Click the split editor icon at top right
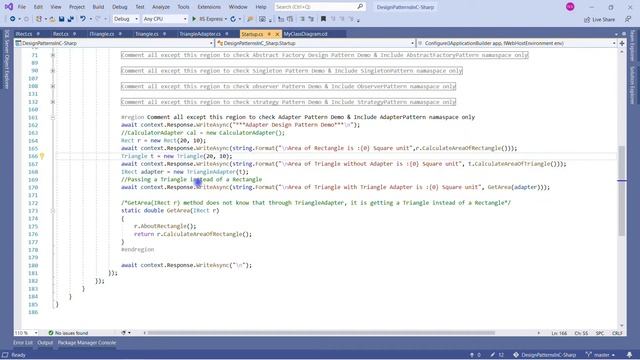Image resolution: width=640 pixels, height=360 pixels. (x=622, y=43)
